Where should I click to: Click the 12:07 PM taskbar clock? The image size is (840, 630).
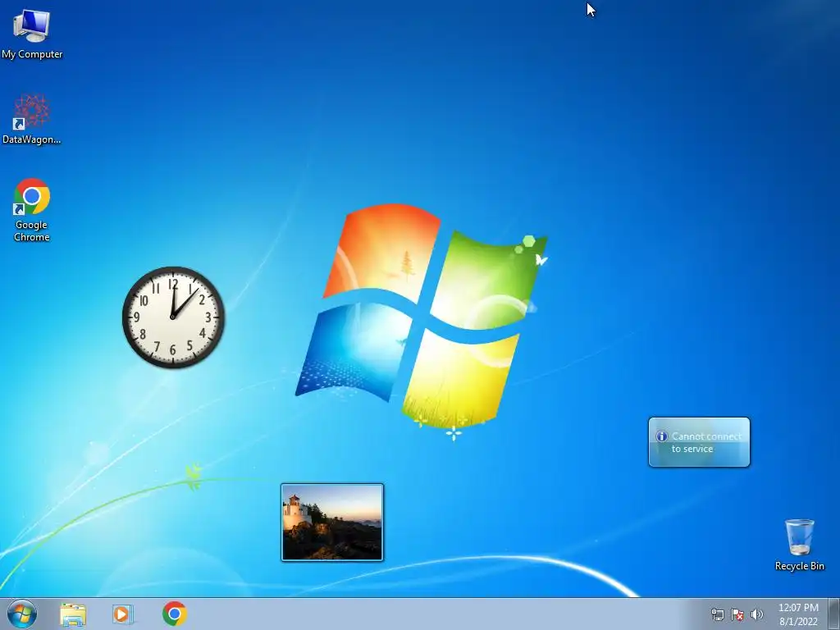coord(798,608)
